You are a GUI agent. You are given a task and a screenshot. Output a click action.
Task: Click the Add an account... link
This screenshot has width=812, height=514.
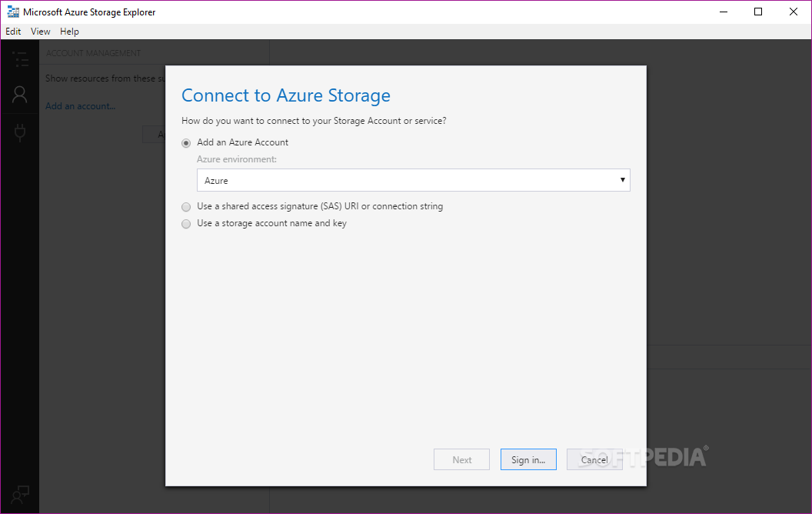coord(80,106)
